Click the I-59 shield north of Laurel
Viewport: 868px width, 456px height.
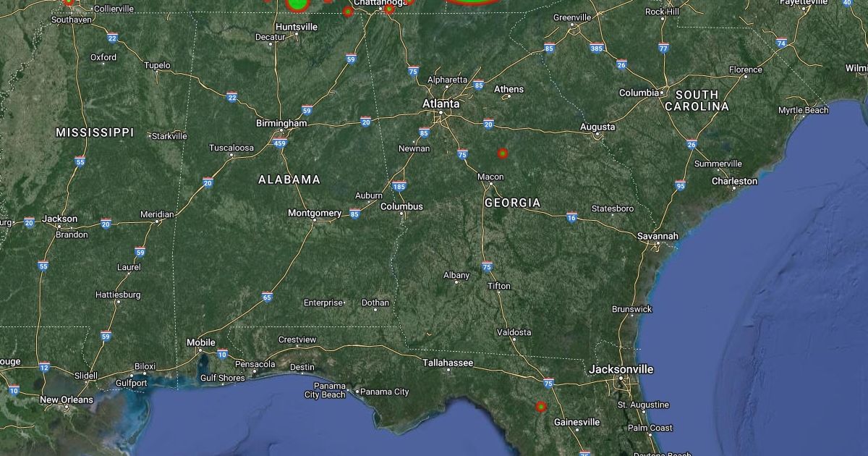139,251
